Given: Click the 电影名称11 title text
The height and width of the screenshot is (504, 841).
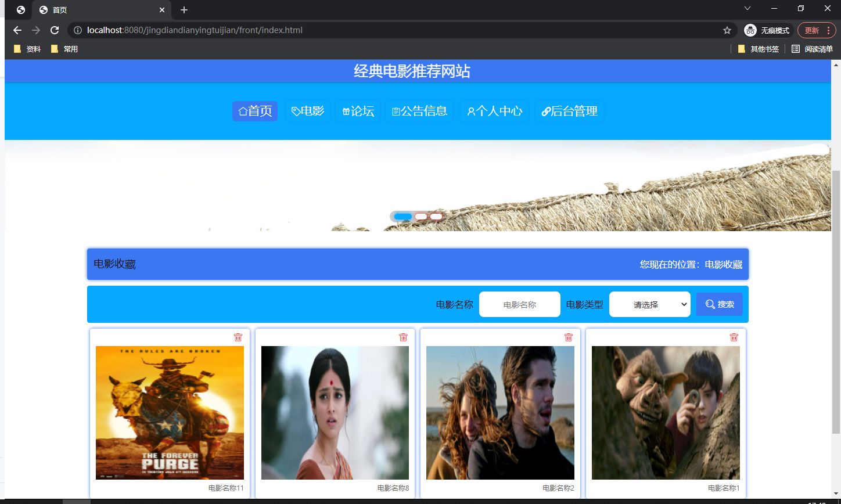Looking at the screenshot, I should (x=226, y=488).
